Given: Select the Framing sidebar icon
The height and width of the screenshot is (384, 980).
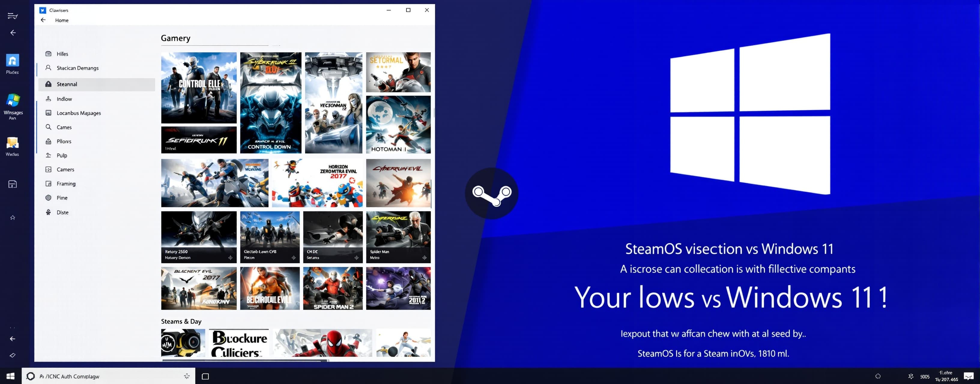Looking at the screenshot, I should click(48, 183).
